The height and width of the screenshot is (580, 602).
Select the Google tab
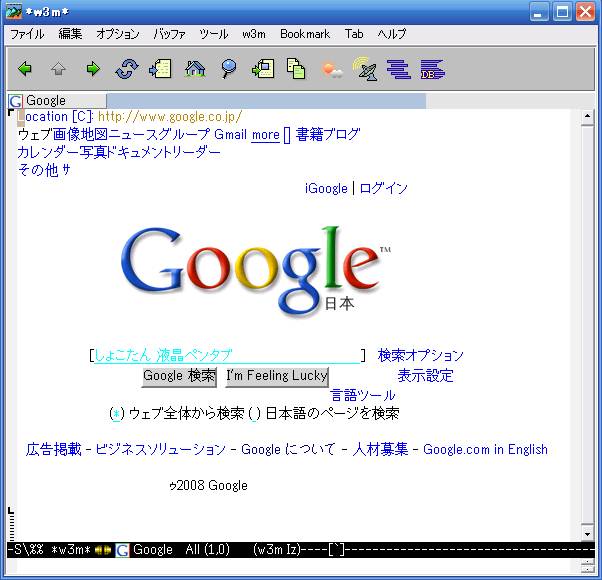click(x=57, y=101)
